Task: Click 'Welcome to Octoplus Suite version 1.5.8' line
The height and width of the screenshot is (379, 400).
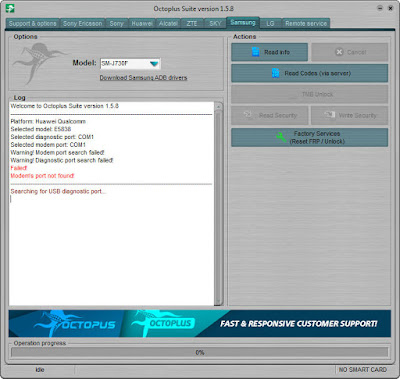Action: tap(65, 106)
